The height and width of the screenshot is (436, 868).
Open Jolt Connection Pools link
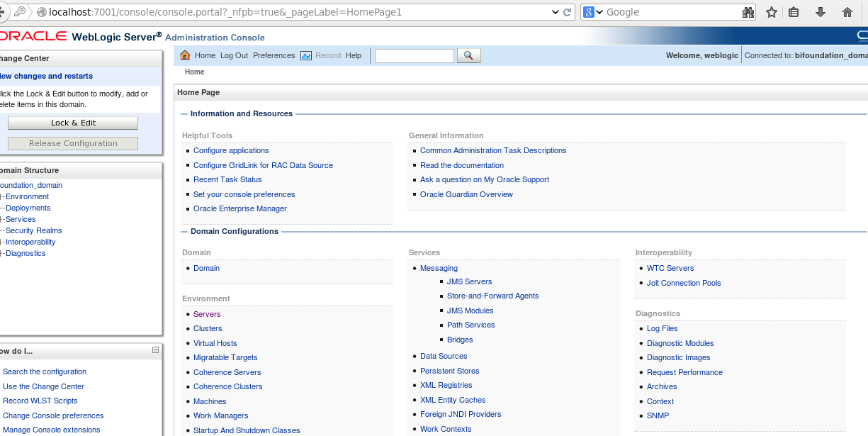[x=684, y=283]
